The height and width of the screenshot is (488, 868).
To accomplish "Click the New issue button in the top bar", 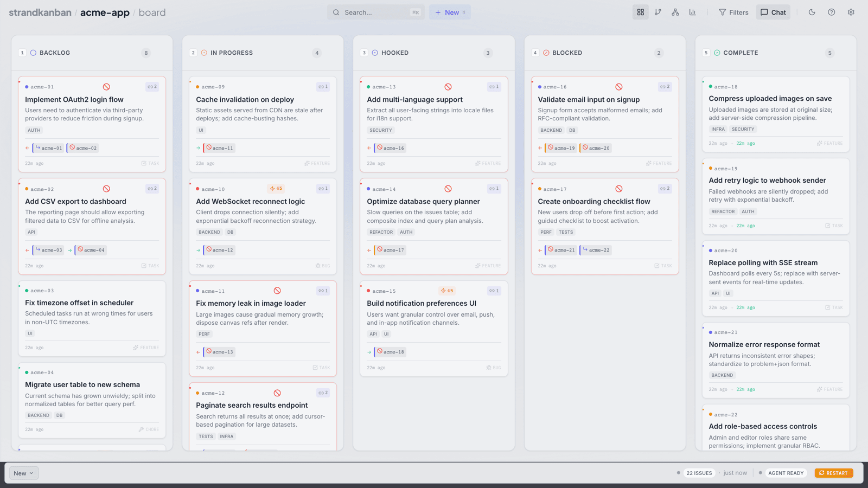I will 450,12.
